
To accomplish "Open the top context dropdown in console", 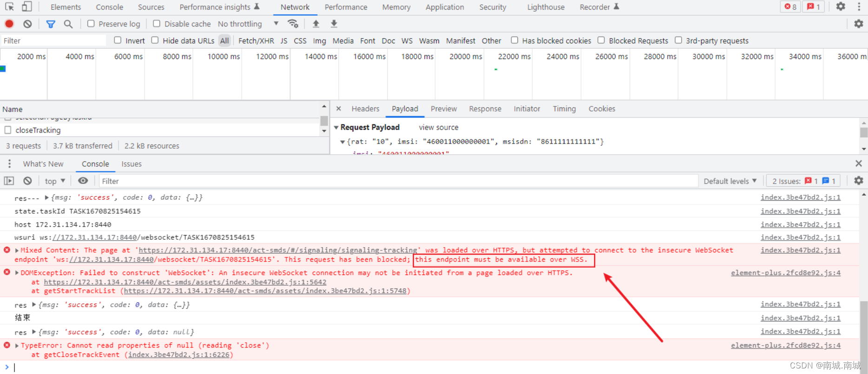I will point(55,181).
